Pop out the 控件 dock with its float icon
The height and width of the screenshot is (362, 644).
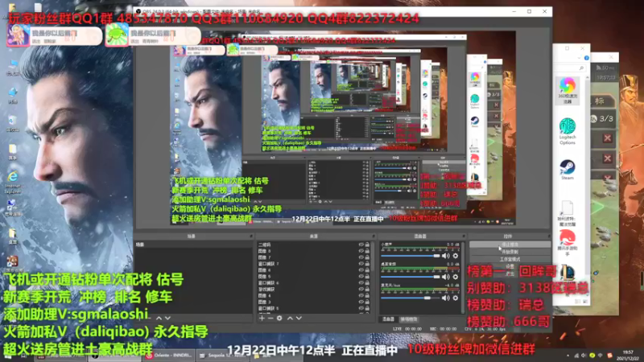549,237
